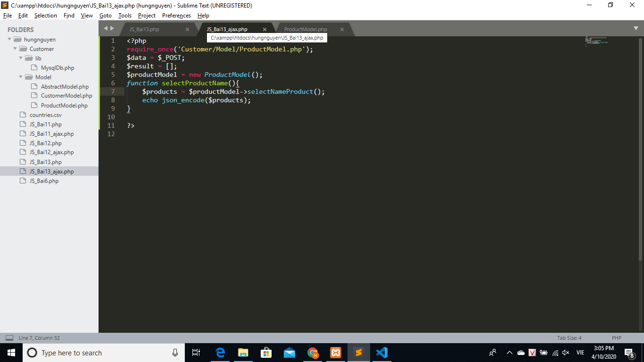The height and width of the screenshot is (362, 644).
Task: Open Visual Studio Code from taskbar
Action: 382,353
